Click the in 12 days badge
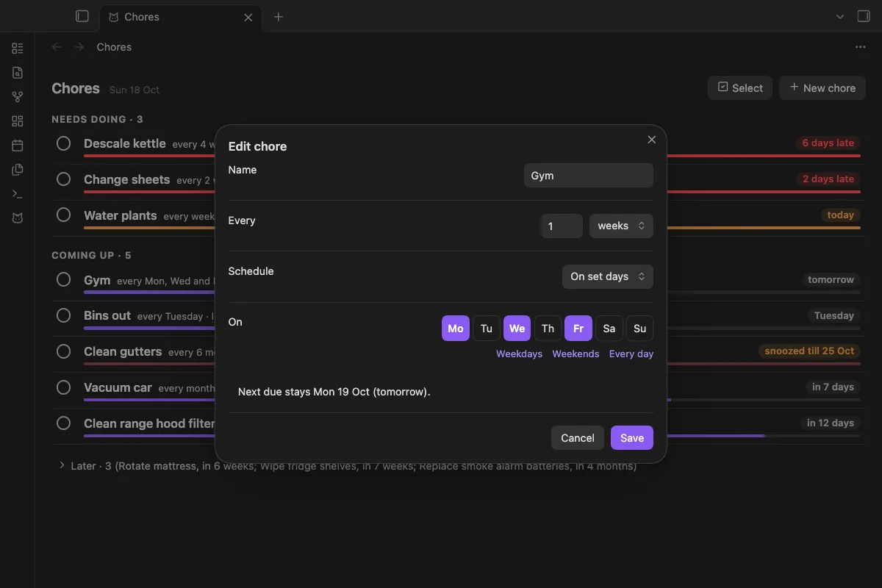 tap(831, 423)
